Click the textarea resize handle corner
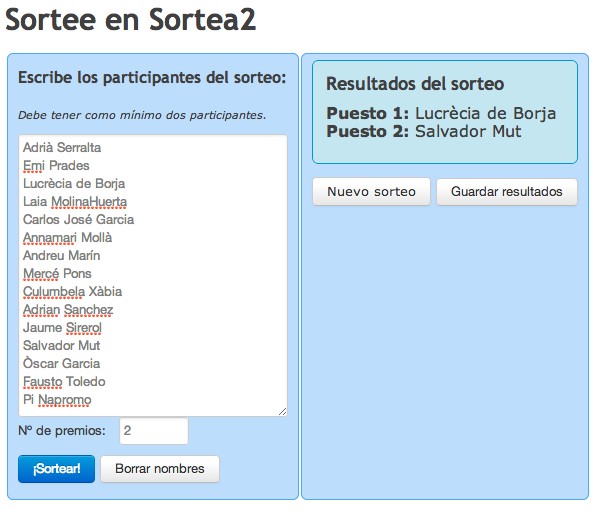The height and width of the screenshot is (512, 597). (x=283, y=412)
